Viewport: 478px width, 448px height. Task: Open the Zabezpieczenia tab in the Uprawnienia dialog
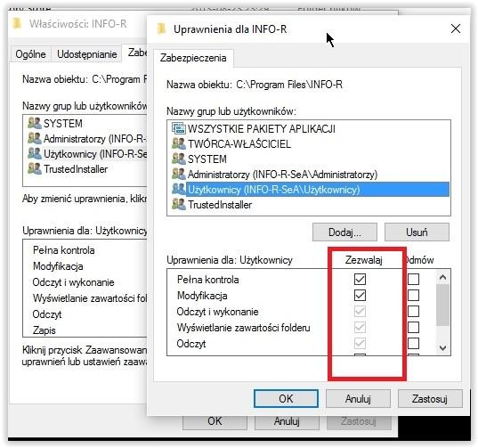tap(193, 58)
